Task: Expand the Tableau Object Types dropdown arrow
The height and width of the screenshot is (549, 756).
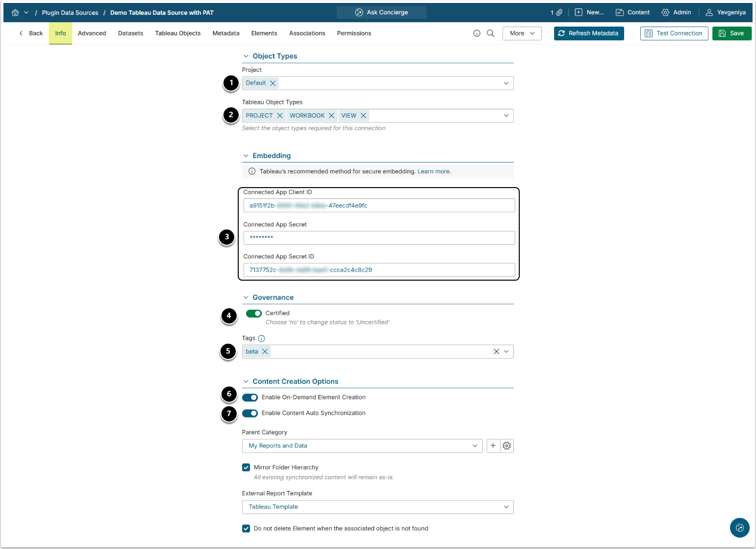Action: click(506, 116)
